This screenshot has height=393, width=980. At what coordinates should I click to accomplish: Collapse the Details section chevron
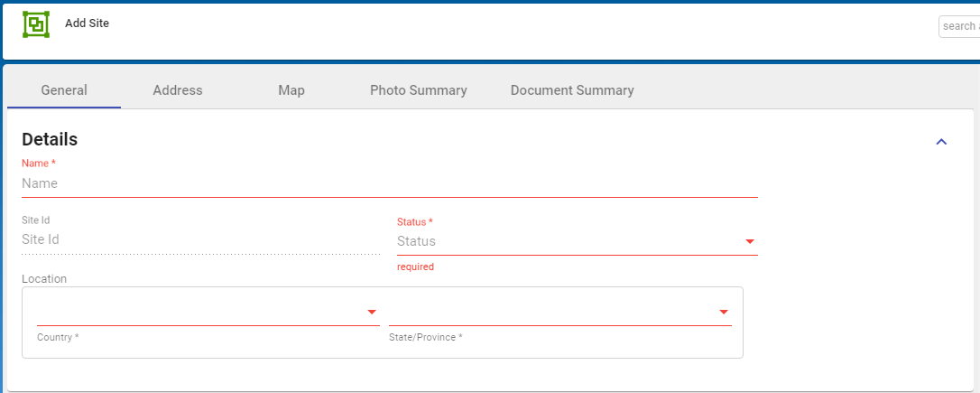point(941,142)
